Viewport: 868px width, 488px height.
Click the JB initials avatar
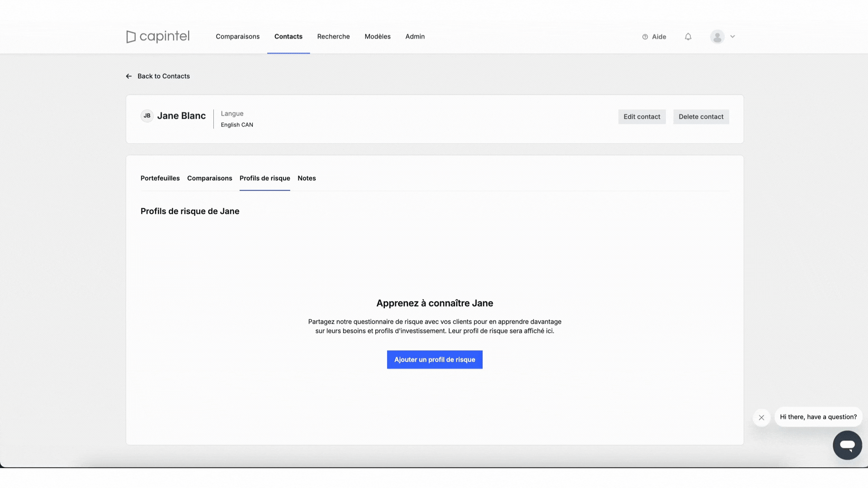(147, 116)
